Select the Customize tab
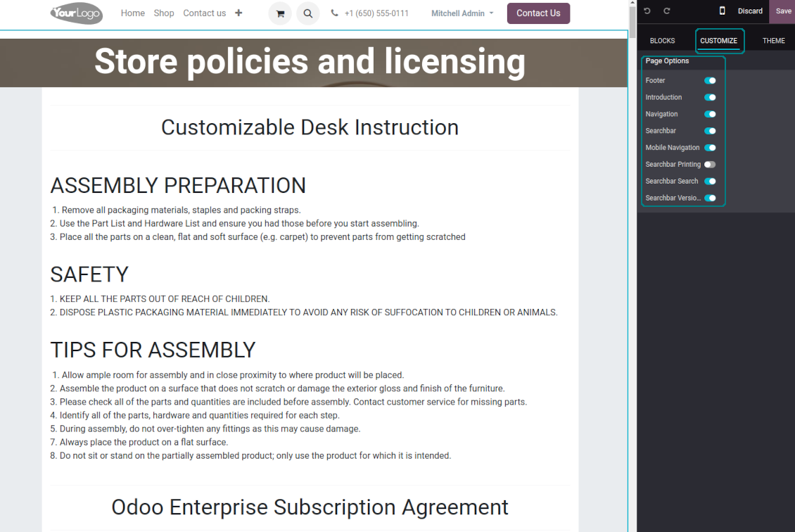This screenshot has width=795, height=532. [718, 41]
